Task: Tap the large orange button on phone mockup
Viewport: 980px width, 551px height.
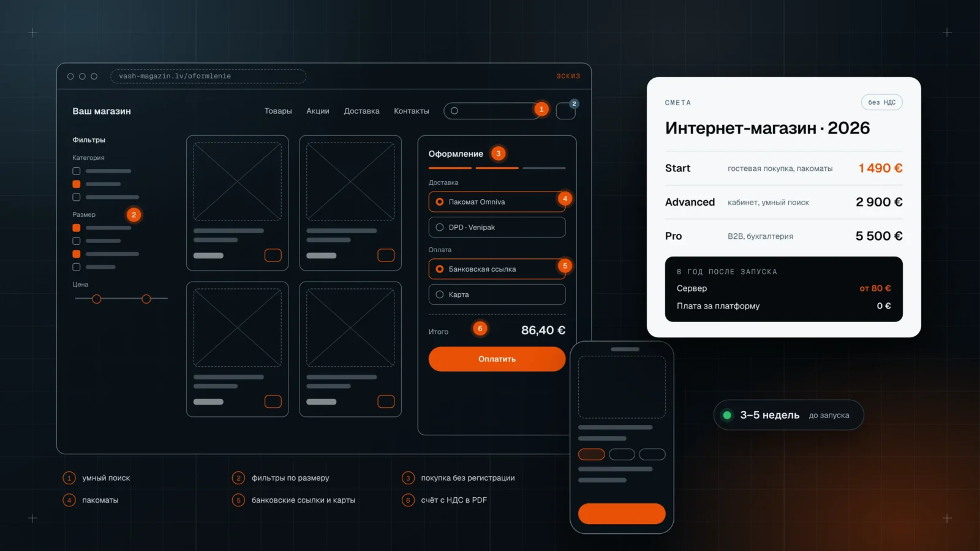Action: tap(622, 514)
